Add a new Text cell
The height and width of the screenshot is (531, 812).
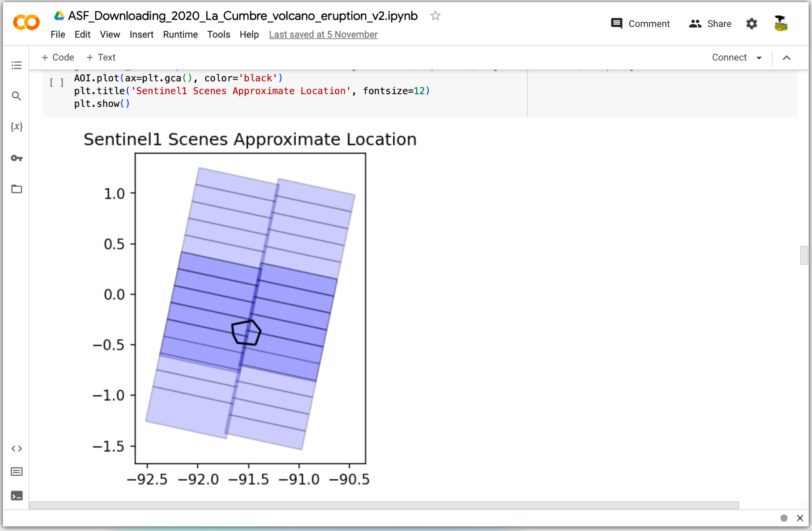[101, 58]
